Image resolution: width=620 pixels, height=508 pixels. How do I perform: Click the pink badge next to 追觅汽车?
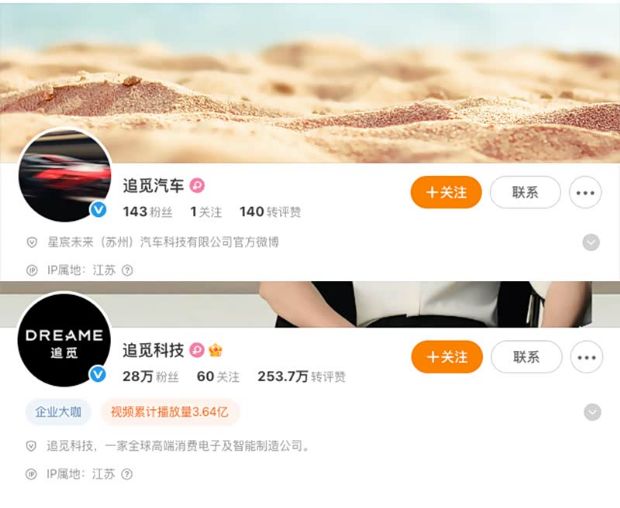(197, 185)
